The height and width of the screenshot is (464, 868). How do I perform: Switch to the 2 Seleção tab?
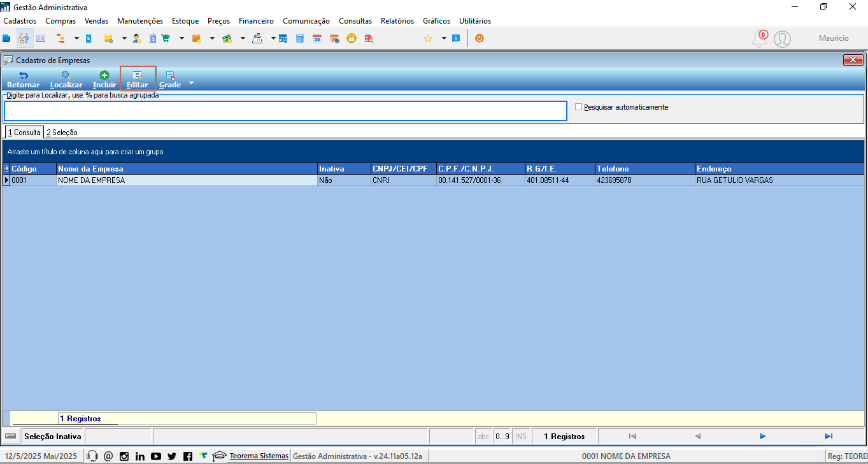pyautogui.click(x=62, y=133)
